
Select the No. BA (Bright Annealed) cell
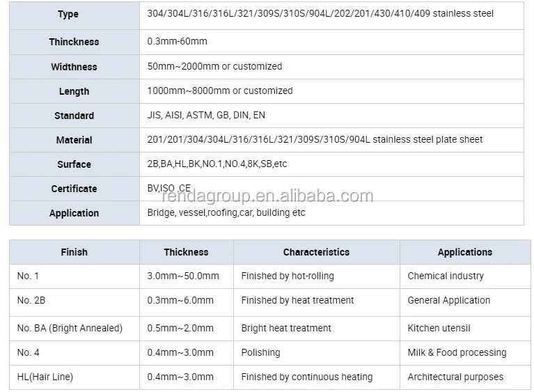tap(69, 328)
